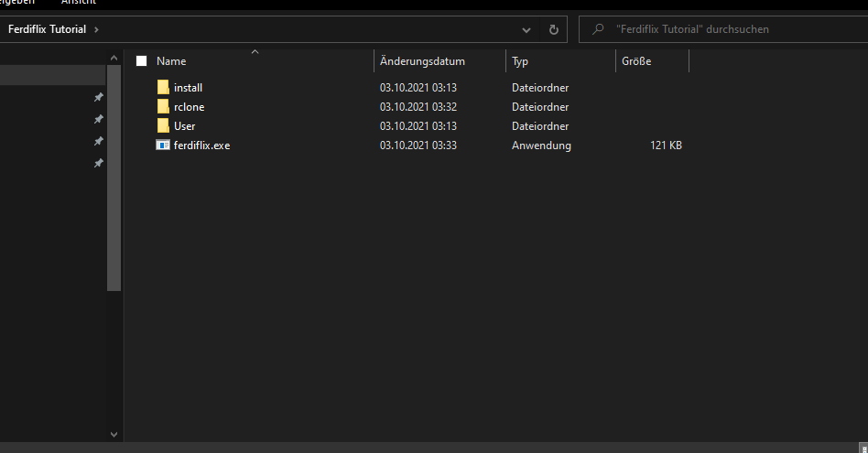Toggle the select-all checkbox beside Name header
This screenshot has height=453, width=868.
tap(141, 61)
